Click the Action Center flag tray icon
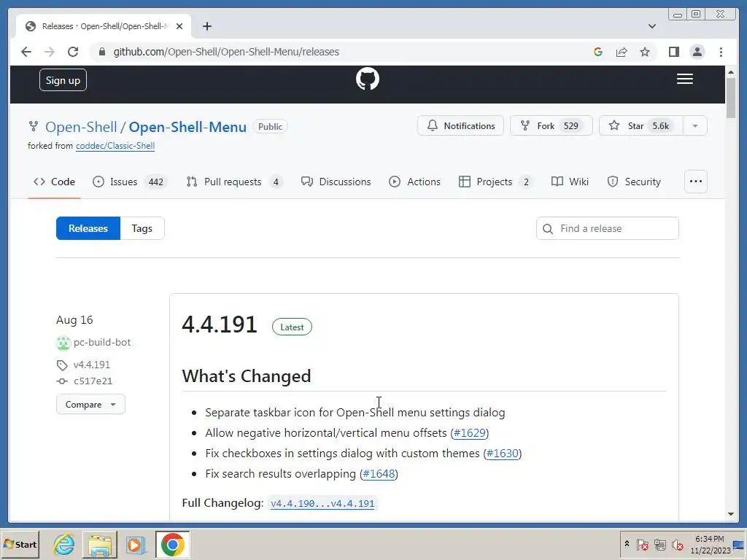 click(x=642, y=544)
